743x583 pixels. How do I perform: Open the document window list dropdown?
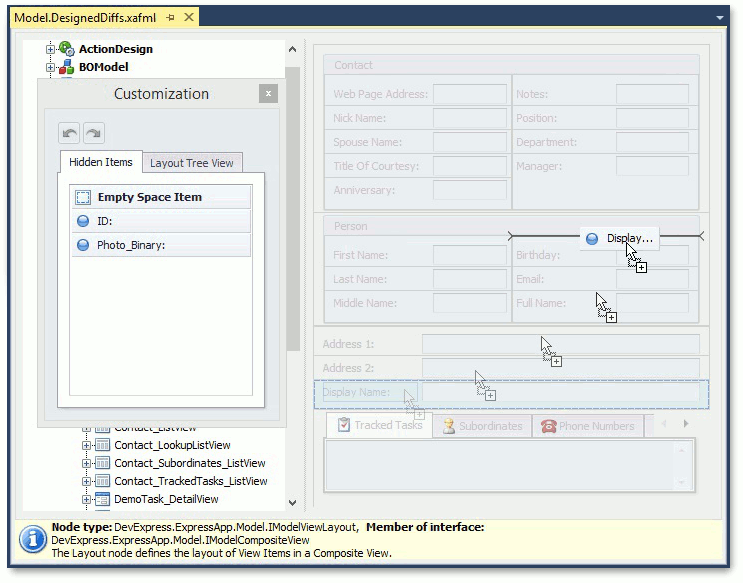(x=719, y=18)
